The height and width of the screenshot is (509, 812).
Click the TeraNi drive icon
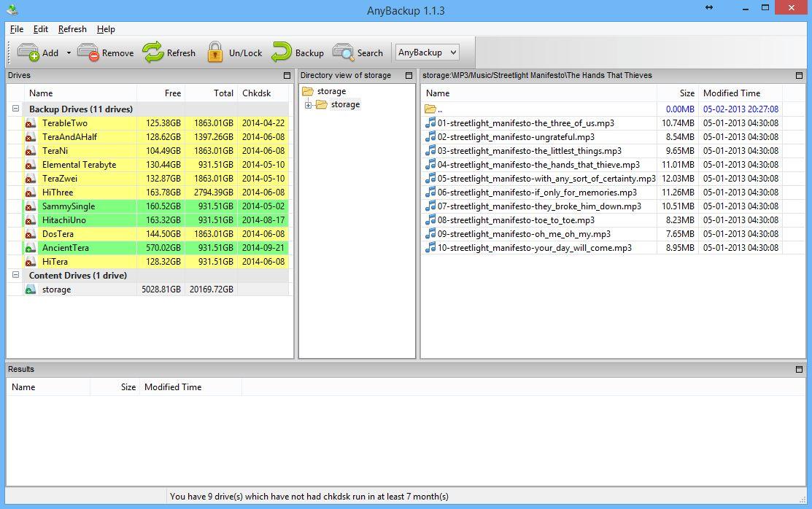pyautogui.click(x=31, y=151)
